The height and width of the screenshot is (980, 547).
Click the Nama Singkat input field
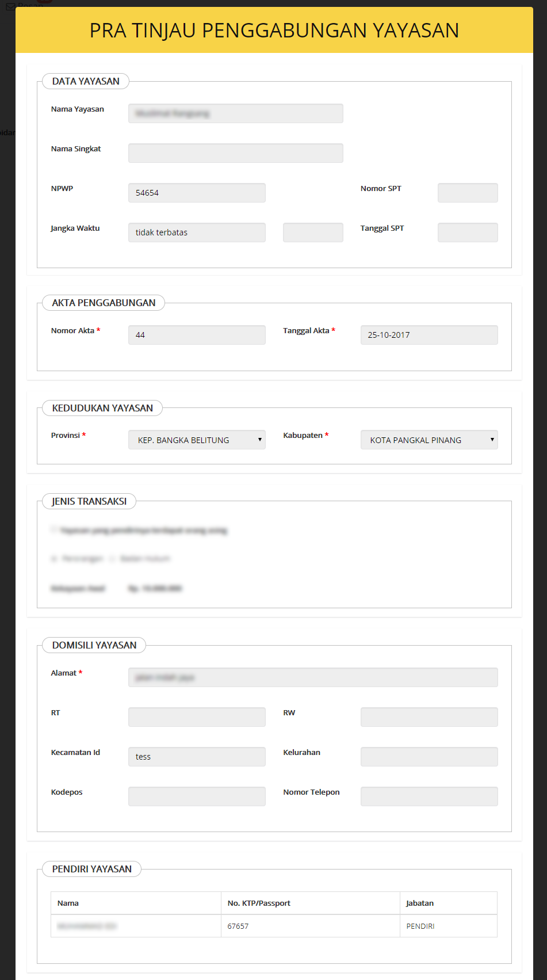tap(235, 153)
